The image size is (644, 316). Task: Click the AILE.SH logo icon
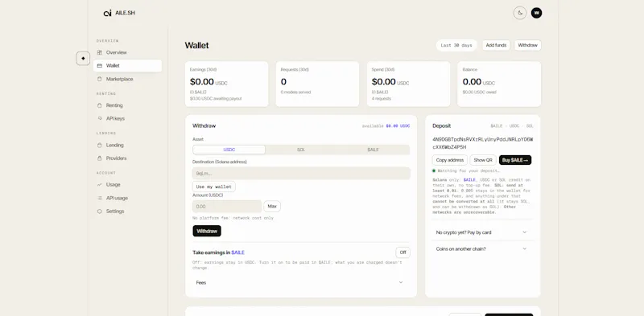[108, 13]
